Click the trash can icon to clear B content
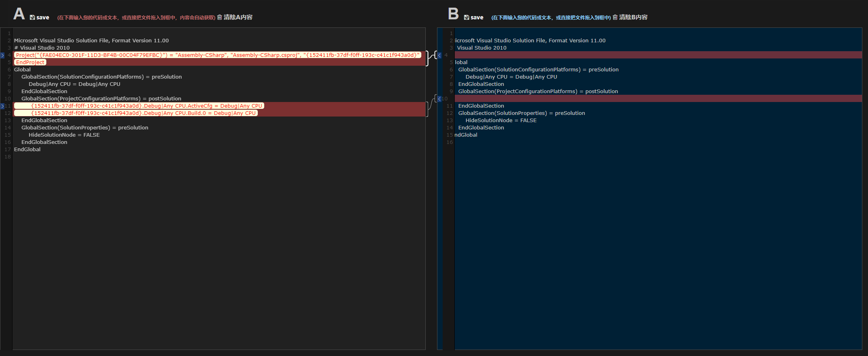Screen dimensions: 868x356 click(615, 17)
